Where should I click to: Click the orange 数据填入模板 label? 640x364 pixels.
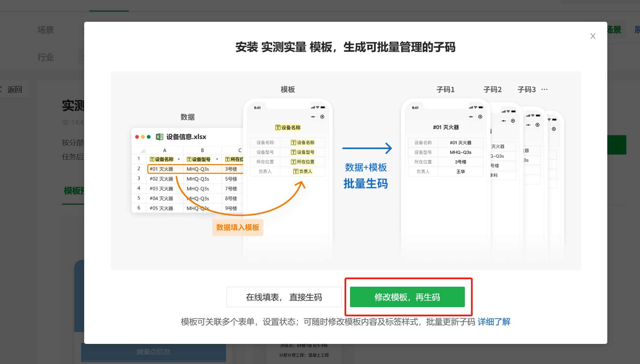click(238, 227)
